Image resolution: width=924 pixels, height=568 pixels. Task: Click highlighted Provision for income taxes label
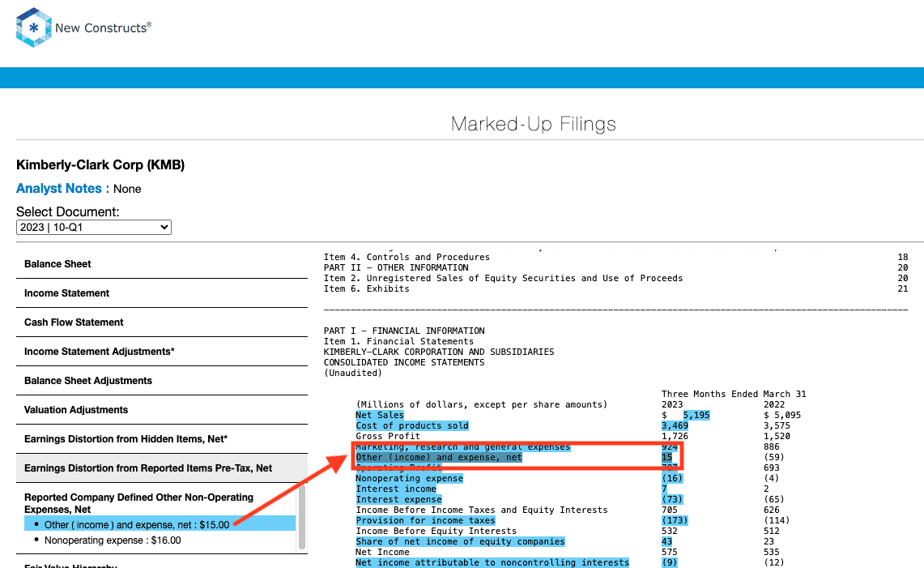[425, 521]
